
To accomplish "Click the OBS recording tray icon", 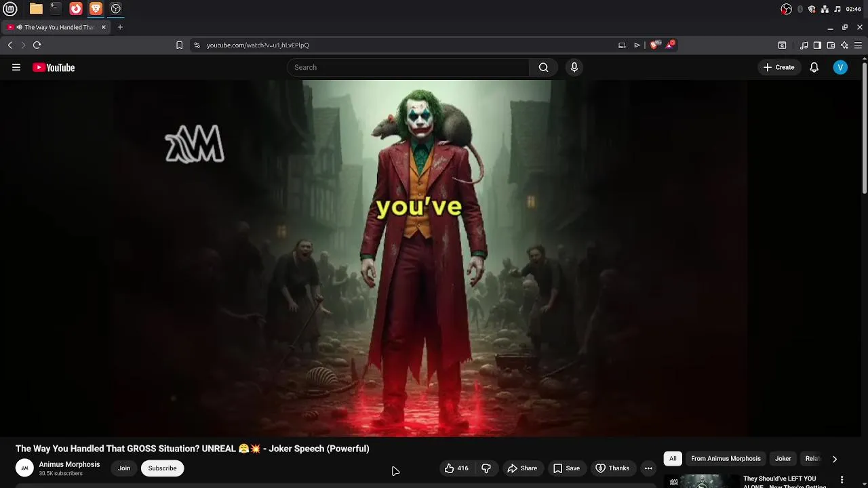I will pyautogui.click(x=786, y=9).
